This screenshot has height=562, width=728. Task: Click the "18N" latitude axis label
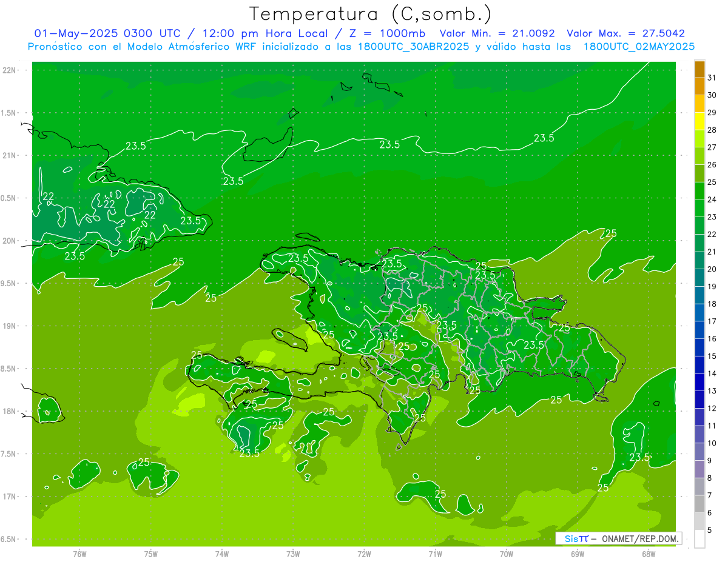click(8, 411)
